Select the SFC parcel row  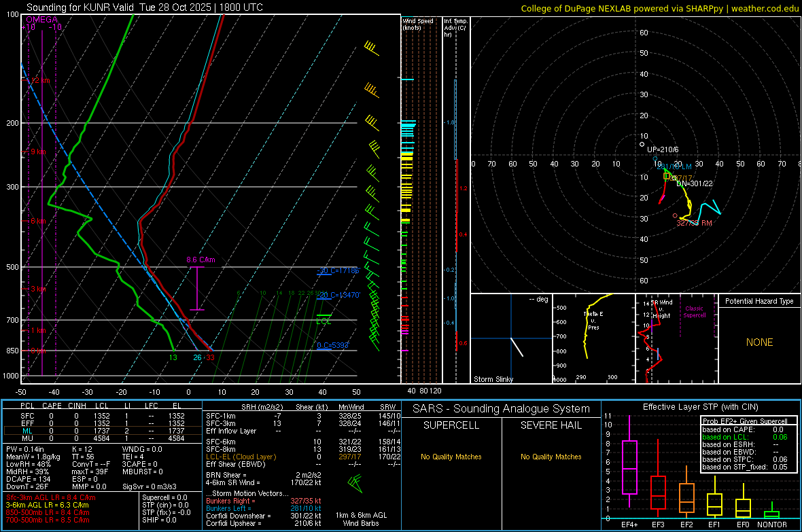(x=103, y=416)
